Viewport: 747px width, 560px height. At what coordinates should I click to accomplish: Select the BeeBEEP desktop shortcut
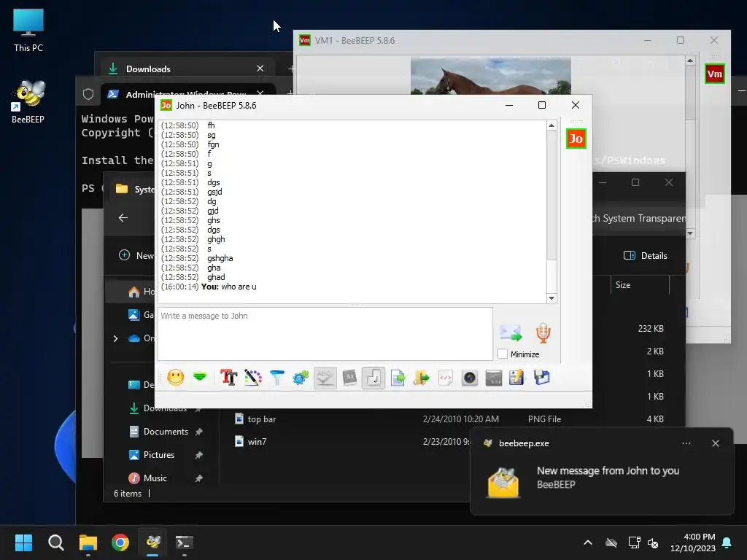(x=28, y=101)
